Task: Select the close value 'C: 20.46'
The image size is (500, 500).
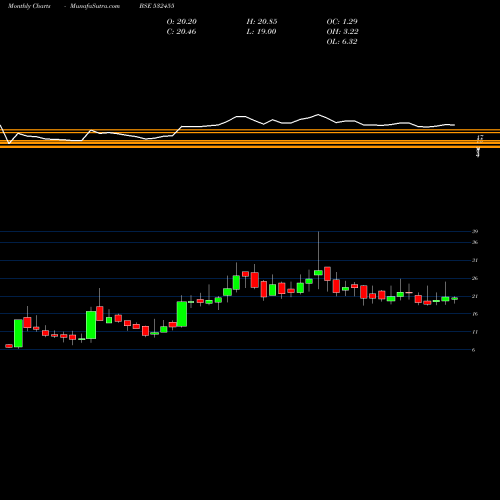Action: [x=181, y=32]
